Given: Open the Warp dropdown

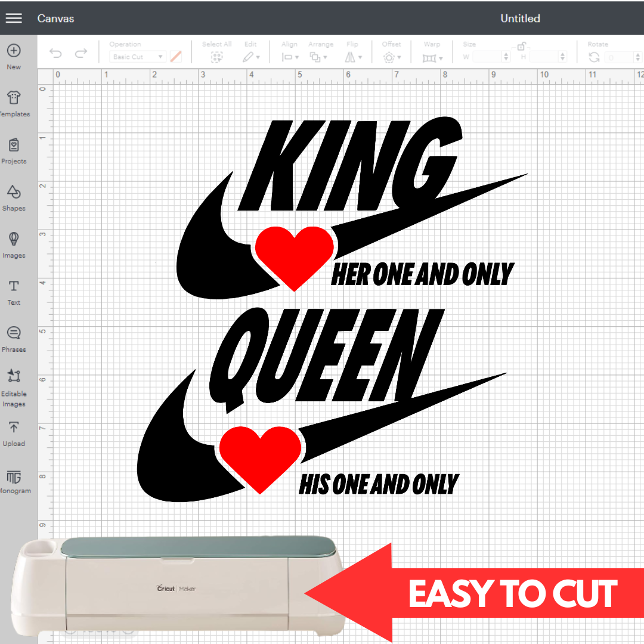Looking at the screenshot, I should pos(432,58).
